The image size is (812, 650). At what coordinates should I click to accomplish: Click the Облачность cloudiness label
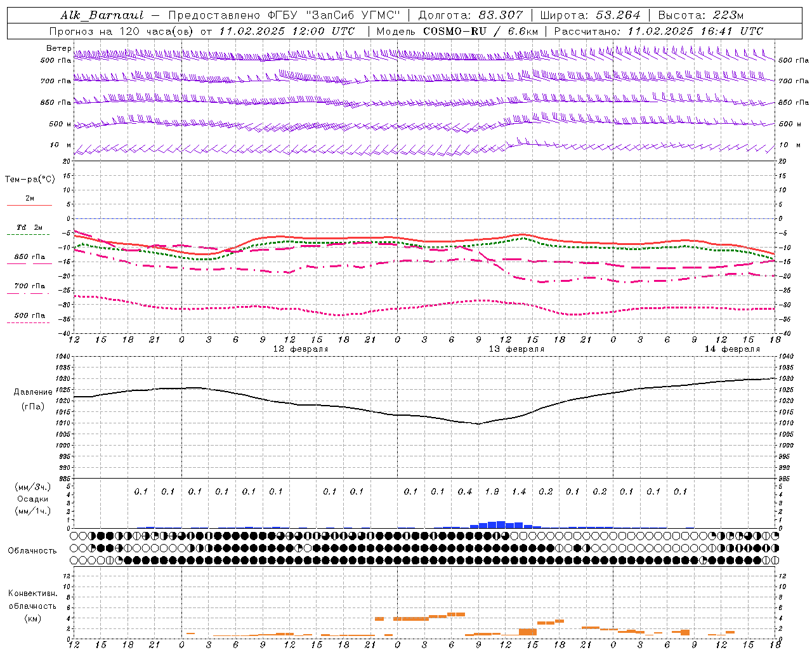[x=32, y=551]
